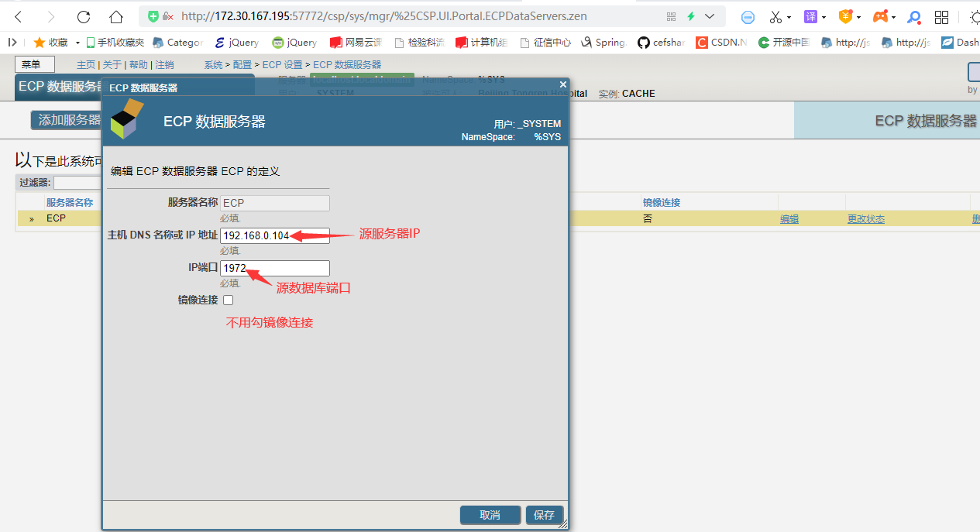
Task: Click the dialog's colorful cube logo
Action: pos(127,119)
